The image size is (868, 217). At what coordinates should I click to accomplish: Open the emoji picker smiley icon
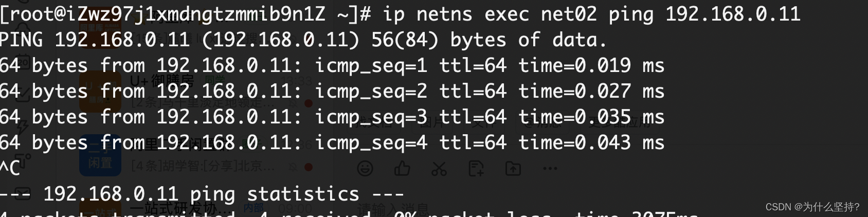365,168
